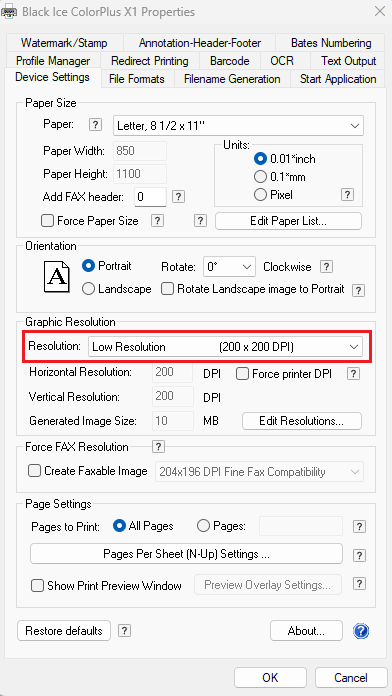Switch to the Annotation-Header-Footer tab
This screenshot has width=392, height=696.
199,43
